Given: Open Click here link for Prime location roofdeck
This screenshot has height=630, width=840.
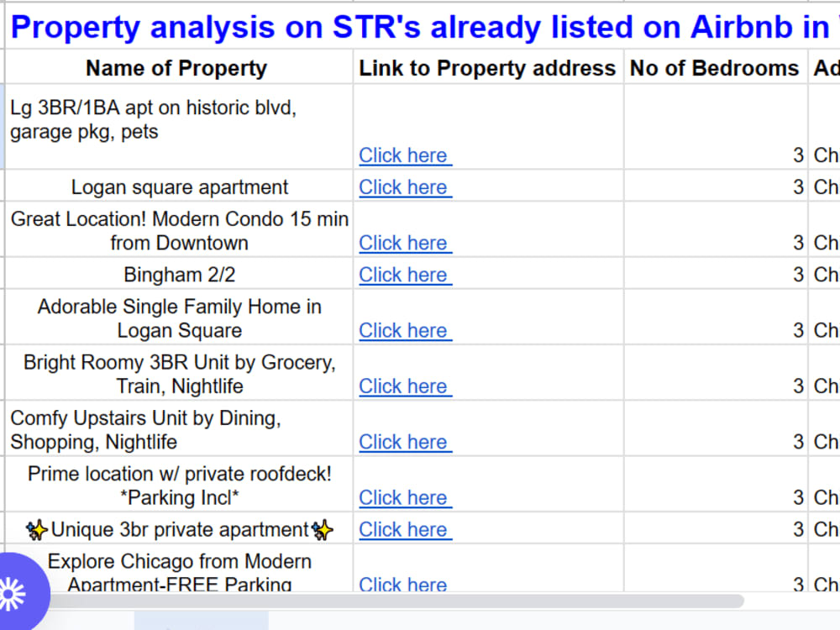Looking at the screenshot, I should coord(405,497).
